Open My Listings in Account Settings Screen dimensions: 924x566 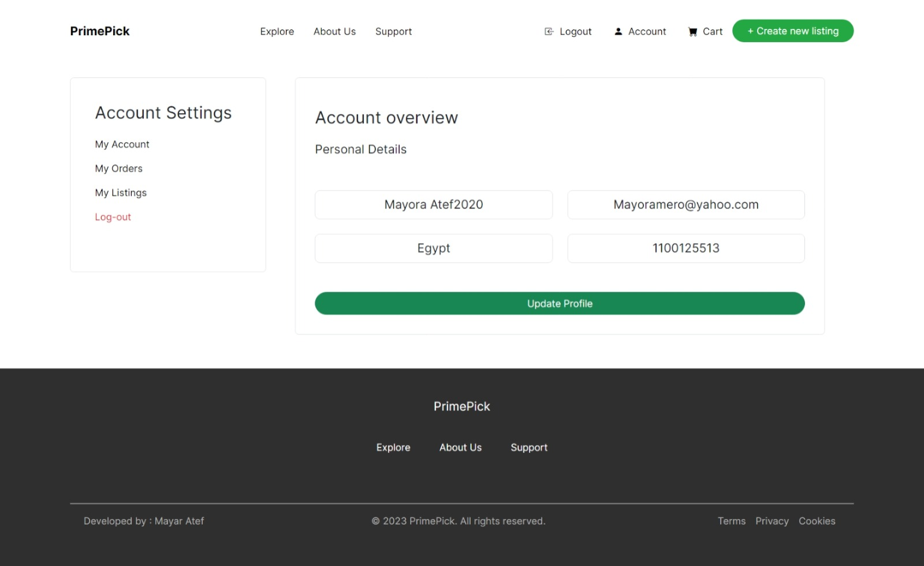tap(121, 192)
